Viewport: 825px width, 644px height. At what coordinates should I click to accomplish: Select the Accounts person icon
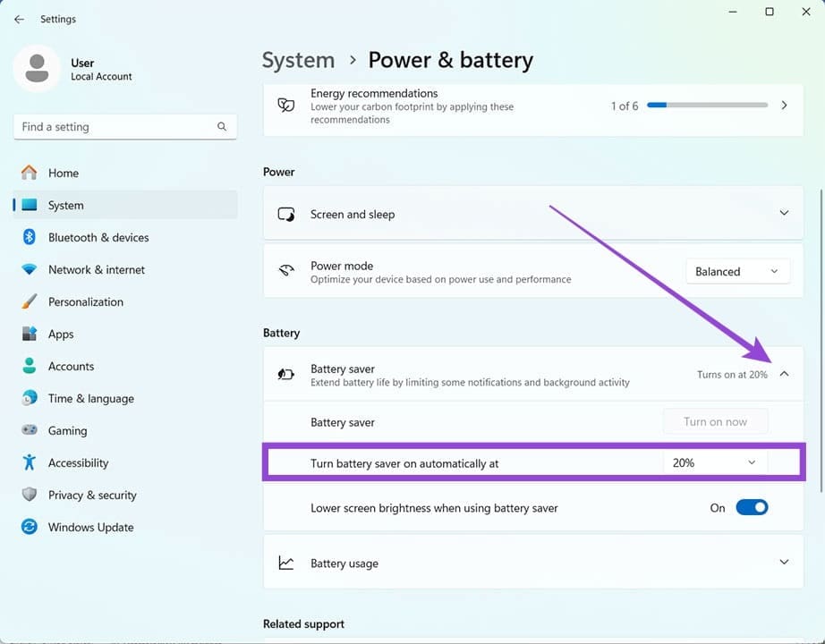(x=30, y=366)
